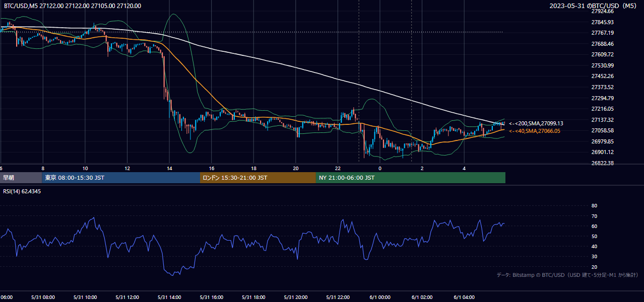Viewport: 644px width, 302px height.
Task: Click RSI axis level 30
Action: click(594, 257)
